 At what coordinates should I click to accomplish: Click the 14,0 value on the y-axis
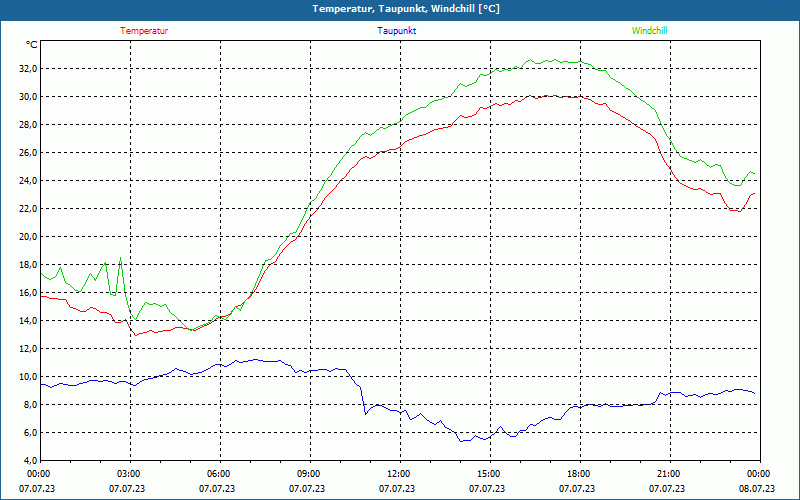pyautogui.click(x=28, y=321)
